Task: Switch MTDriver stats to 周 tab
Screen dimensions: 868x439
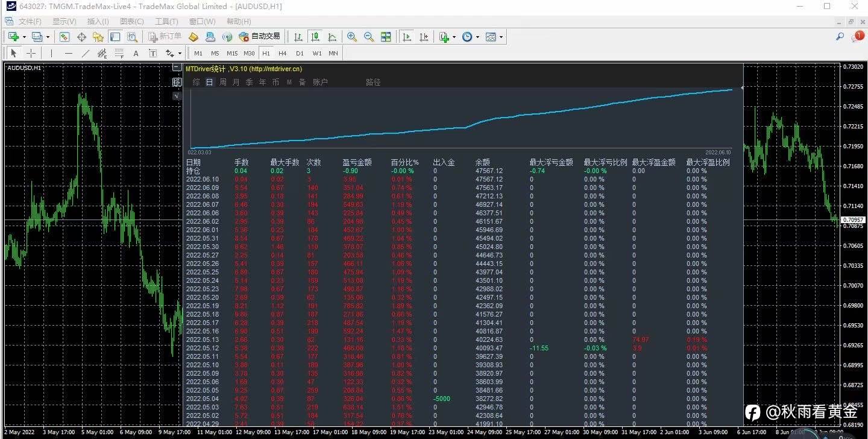Action: [222, 82]
